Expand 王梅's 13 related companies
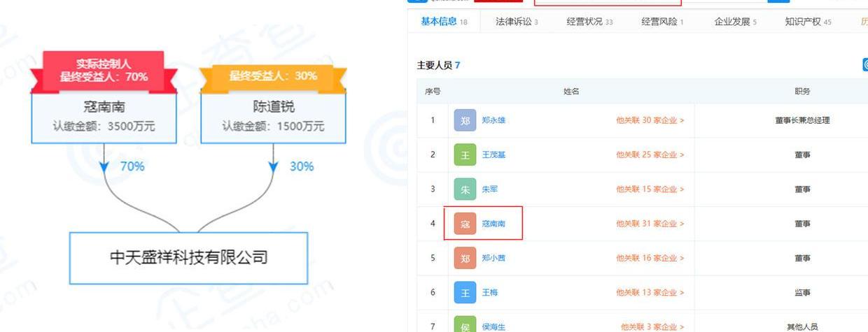 point(650,292)
